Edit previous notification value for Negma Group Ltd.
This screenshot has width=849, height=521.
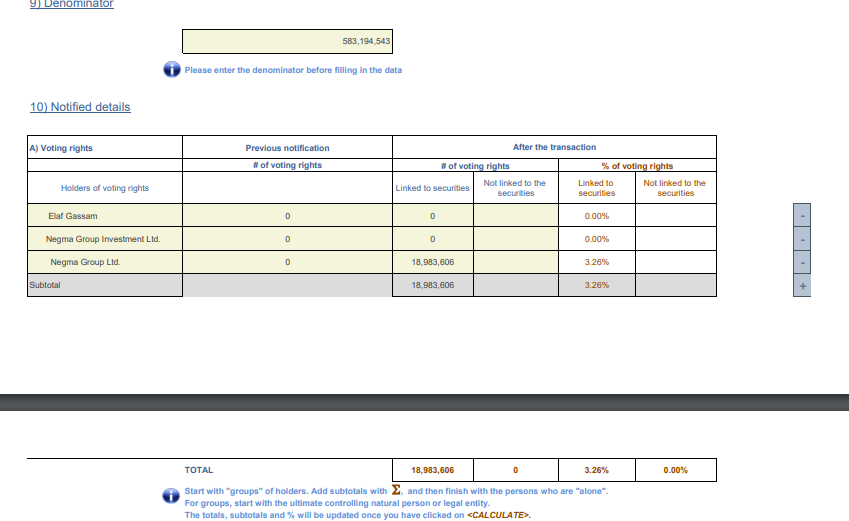[288, 262]
